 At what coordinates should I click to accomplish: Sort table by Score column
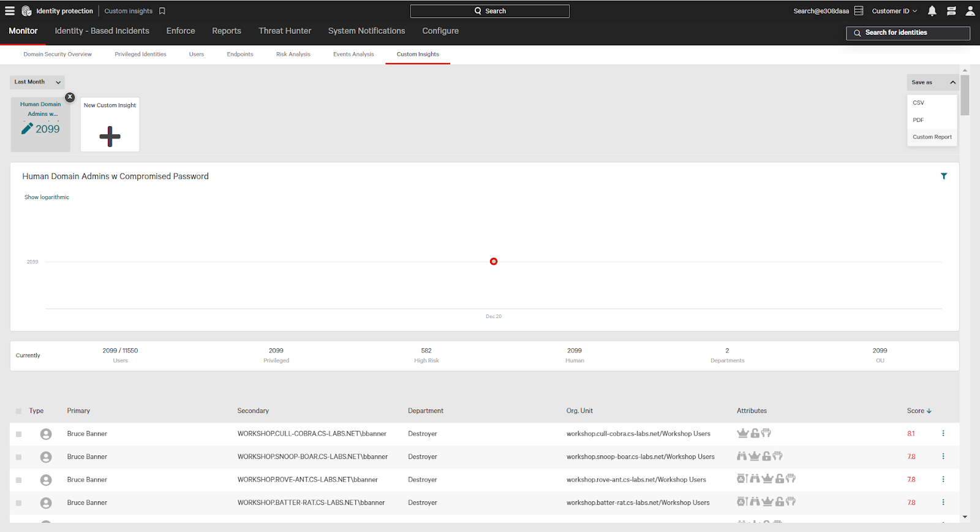tap(919, 411)
